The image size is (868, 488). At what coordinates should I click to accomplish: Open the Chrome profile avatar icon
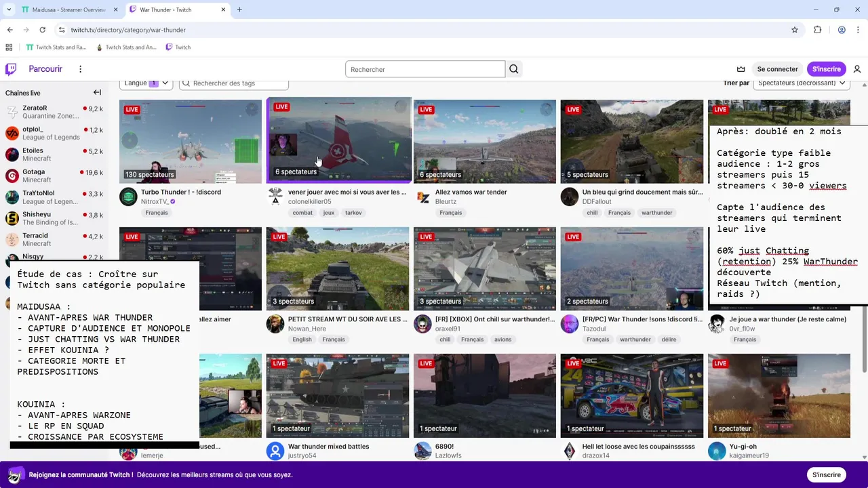tap(842, 30)
